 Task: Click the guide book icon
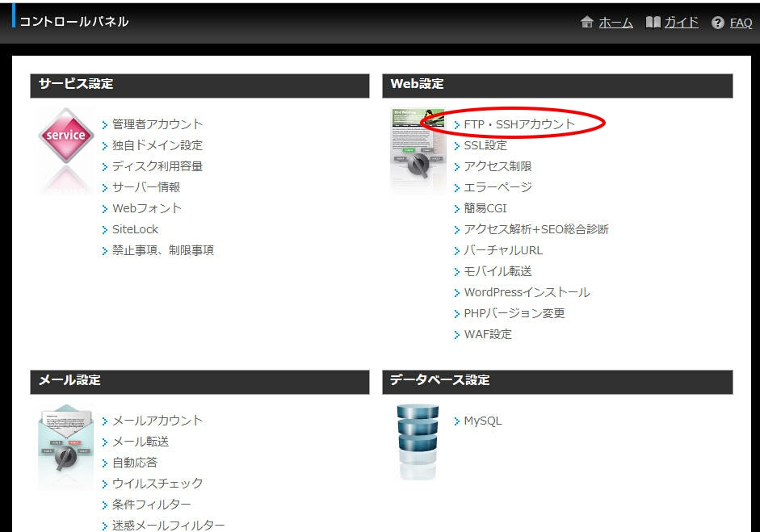[x=653, y=23]
